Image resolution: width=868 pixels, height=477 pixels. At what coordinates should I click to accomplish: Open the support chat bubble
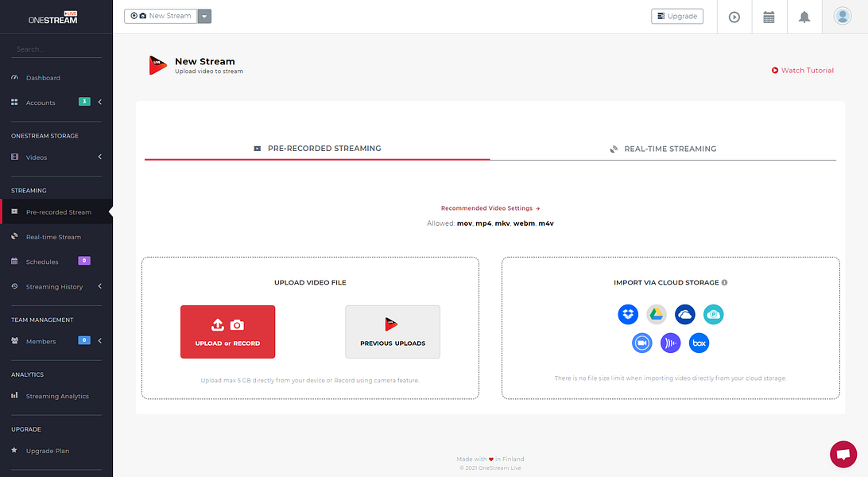pyautogui.click(x=843, y=454)
